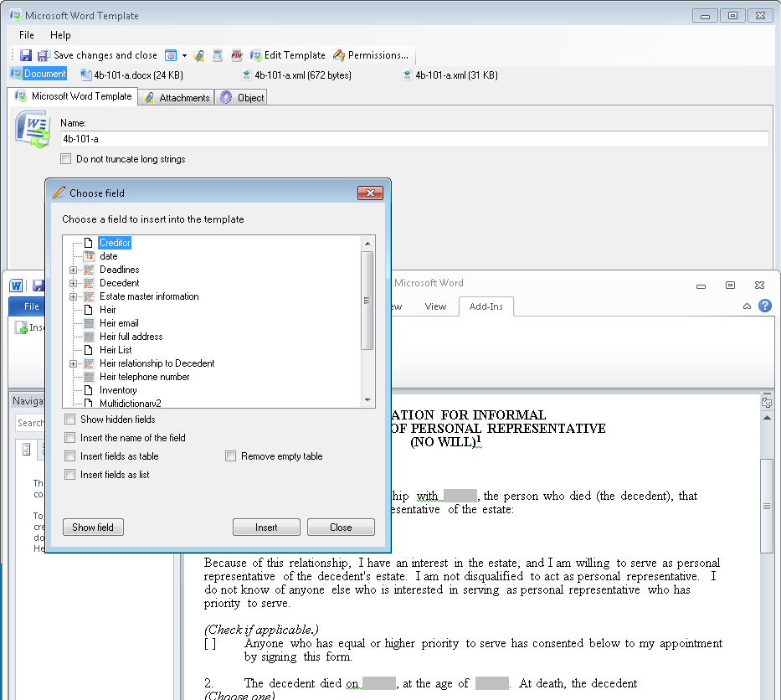Collapse the Word ribbon with the caret icon

[x=748, y=306]
